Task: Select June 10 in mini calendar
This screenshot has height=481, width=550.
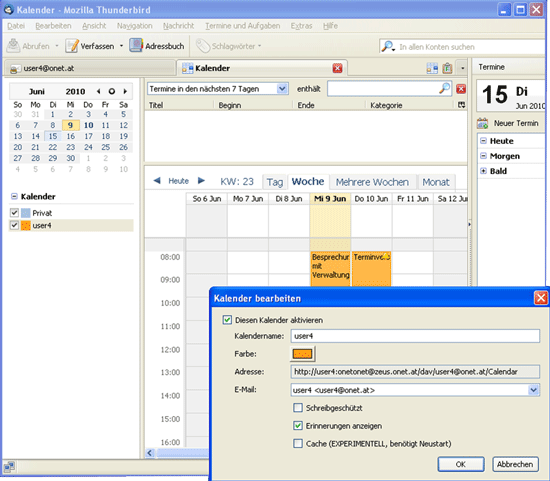Action: (x=88, y=125)
